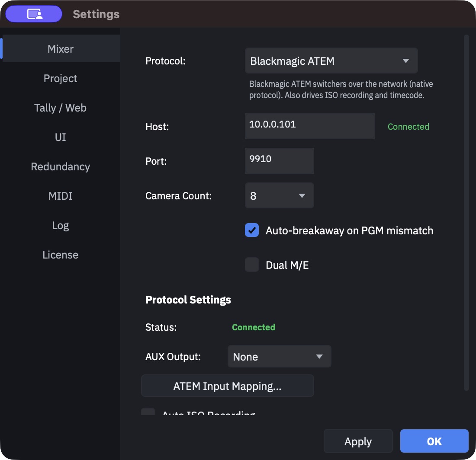Image resolution: width=476 pixels, height=460 pixels.
Task: Click the Settings window title
Action: [96, 14]
